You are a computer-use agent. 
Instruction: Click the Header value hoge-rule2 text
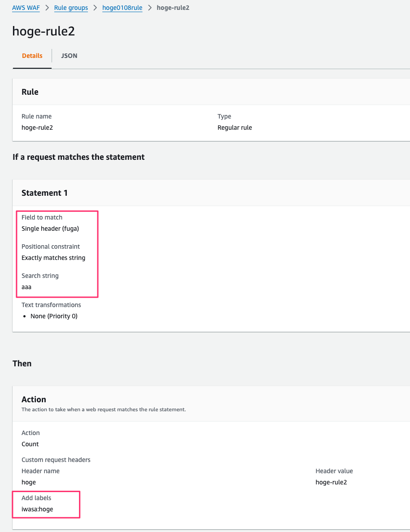(331, 482)
